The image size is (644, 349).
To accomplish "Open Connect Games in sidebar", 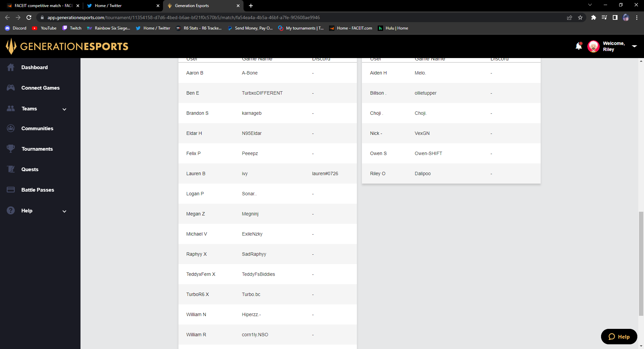I will tap(40, 88).
